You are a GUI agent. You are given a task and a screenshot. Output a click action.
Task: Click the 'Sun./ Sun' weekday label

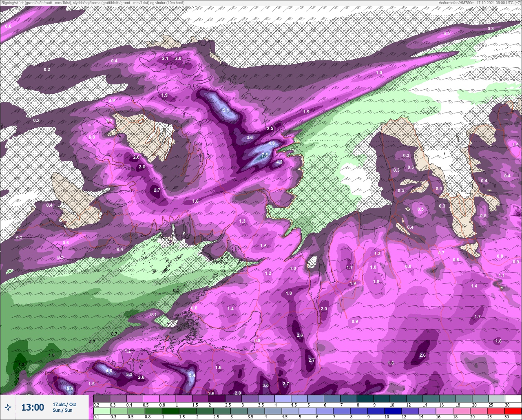pyautogui.click(x=63, y=410)
